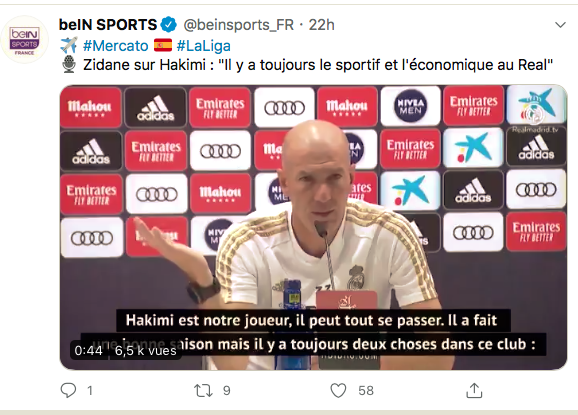Click the 0:44 video duration label

[x=88, y=350]
